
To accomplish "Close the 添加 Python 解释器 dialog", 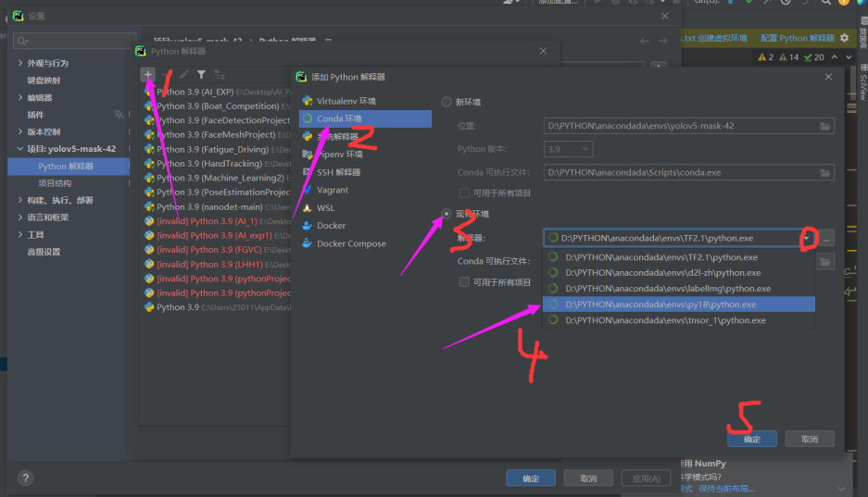I will point(828,77).
